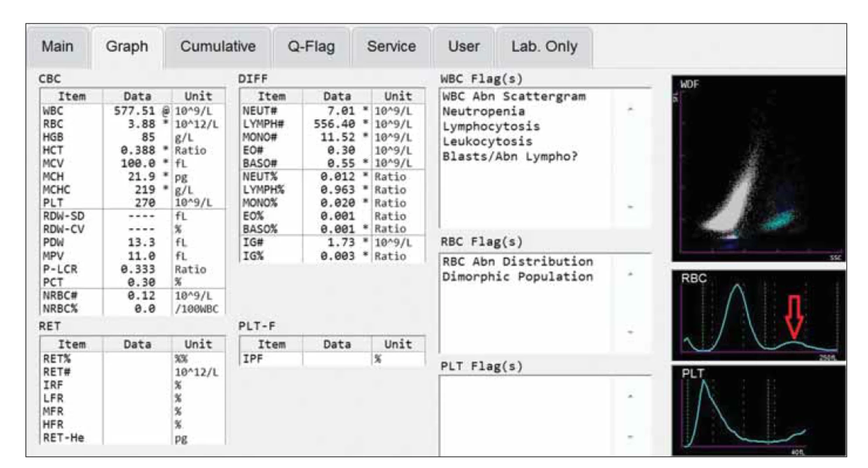This screenshot has height=468, width=868.
Task: Open the Service tab
Action: pos(392,47)
